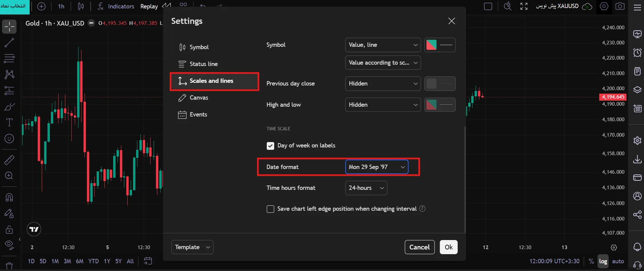Open the Fibonacci lines tool

point(9,58)
